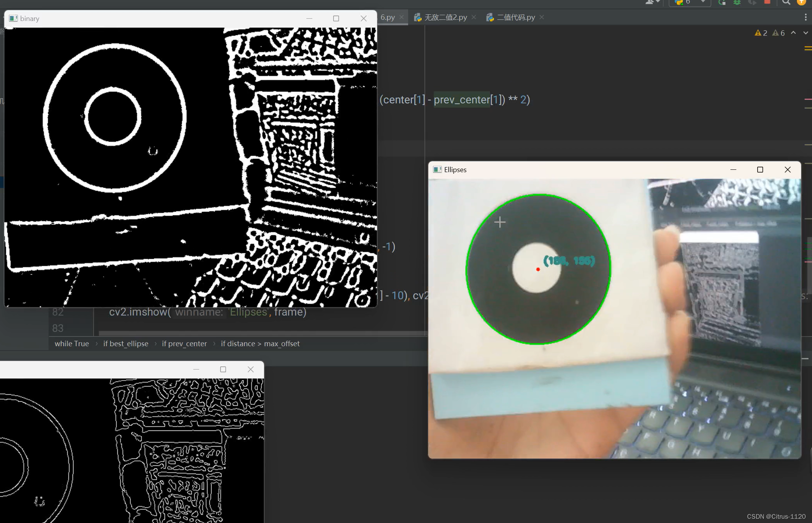The image size is (812, 523).
Task: Click the Ellipses window title bar
Action: [582, 170]
